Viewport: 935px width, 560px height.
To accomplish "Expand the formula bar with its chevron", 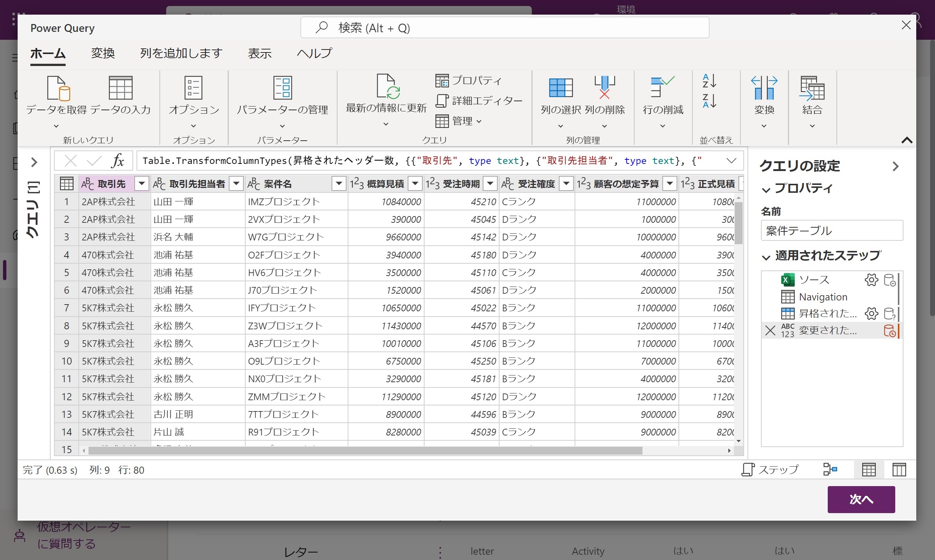I will tap(731, 161).
